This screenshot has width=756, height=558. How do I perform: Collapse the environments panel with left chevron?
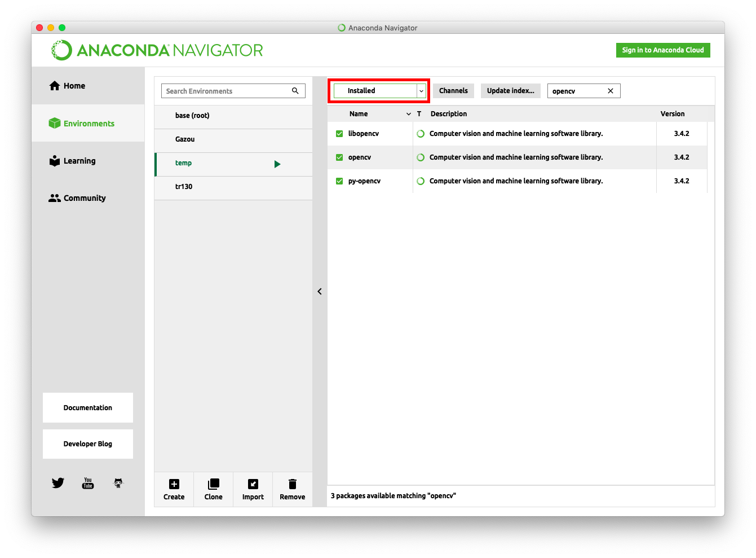click(320, 292)
